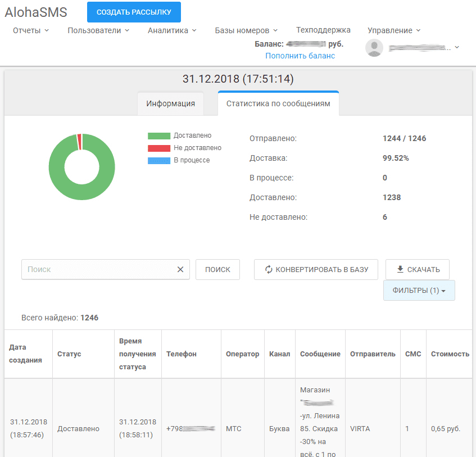Click the Поиск button
Viewport: 476px width, 457px height.
coord(217,269)
